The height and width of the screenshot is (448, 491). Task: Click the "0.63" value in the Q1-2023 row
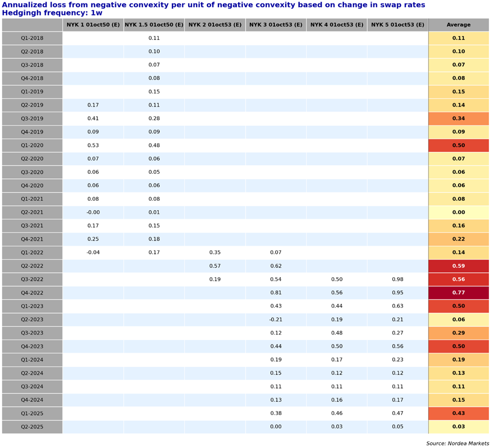tap(398, 306)
